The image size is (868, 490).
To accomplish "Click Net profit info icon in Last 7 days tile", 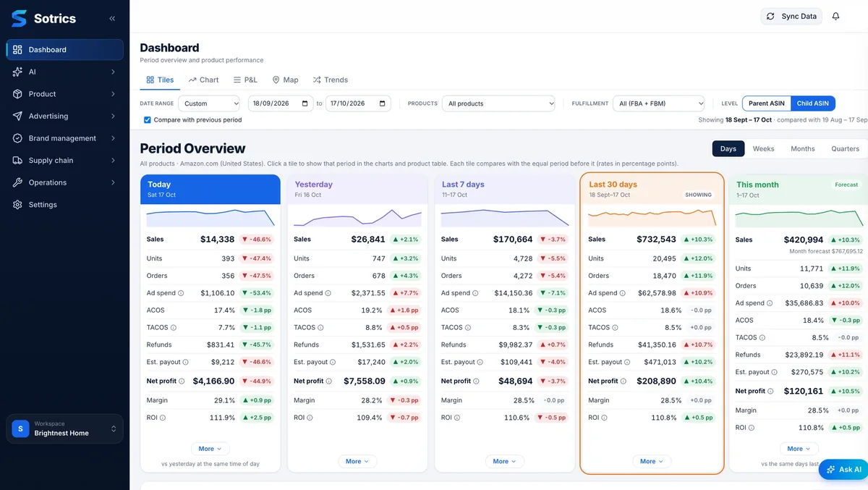I will tap(476, 381).
